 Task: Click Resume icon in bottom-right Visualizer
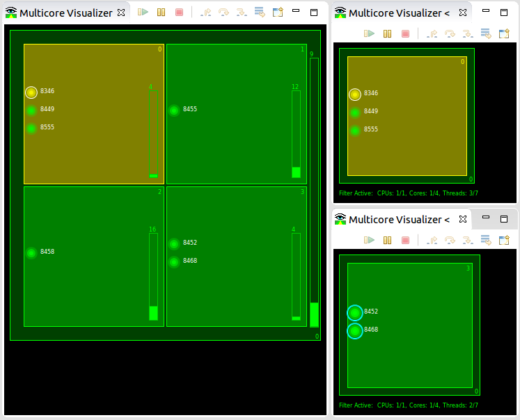pos(369,240)
